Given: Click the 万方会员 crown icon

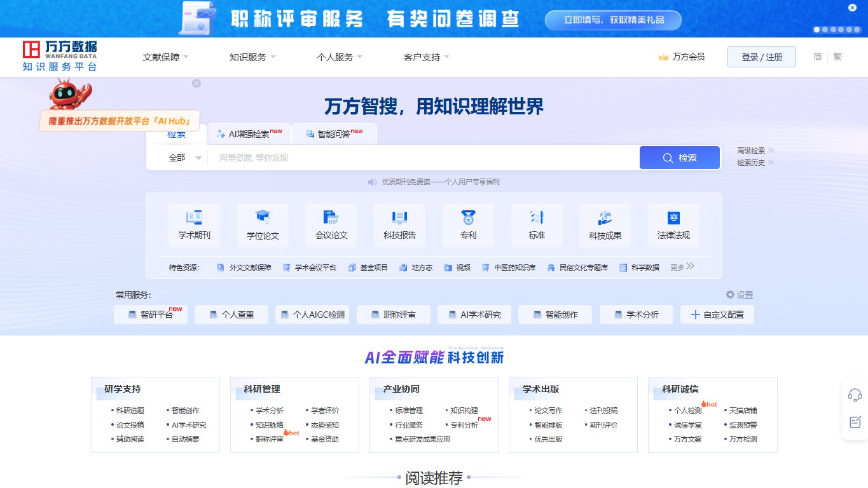Looking at the screenshot, I should [x=663, y=57].
